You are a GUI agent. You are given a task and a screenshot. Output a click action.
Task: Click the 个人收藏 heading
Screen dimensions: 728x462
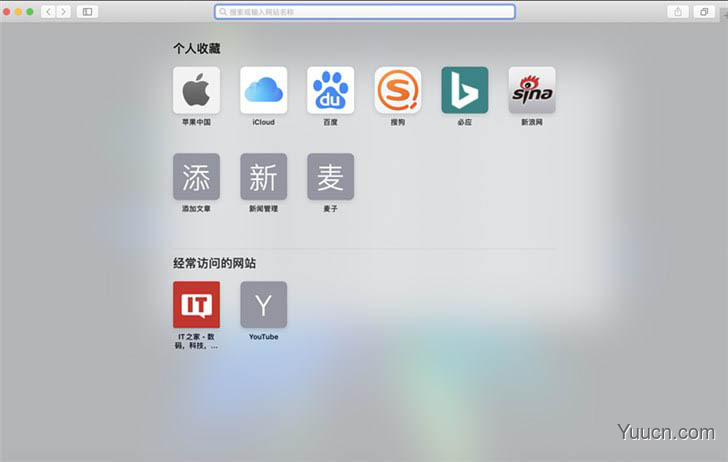[x=196, y=48]
